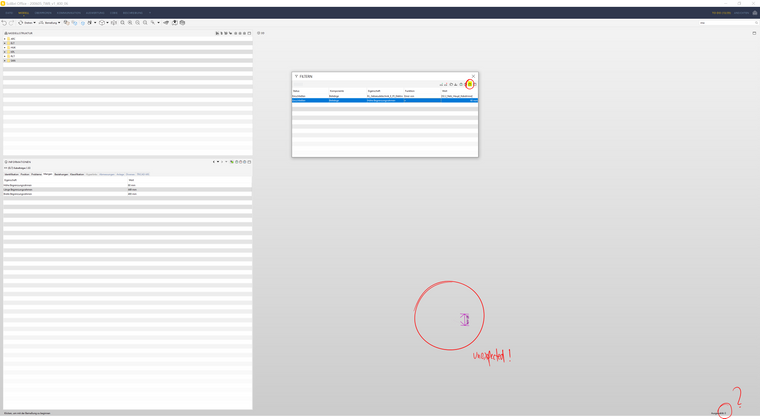Open the Beziehungen tab in Informationen
This screenshot has height=419, width=760.
click(x=61, y=174)
